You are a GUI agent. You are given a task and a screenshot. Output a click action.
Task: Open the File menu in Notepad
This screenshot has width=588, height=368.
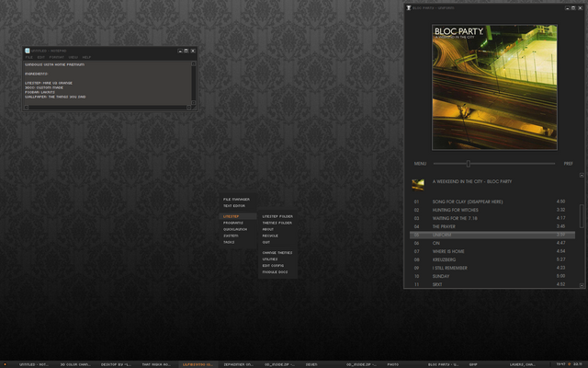pyautogui.click(x=28, y=57)
